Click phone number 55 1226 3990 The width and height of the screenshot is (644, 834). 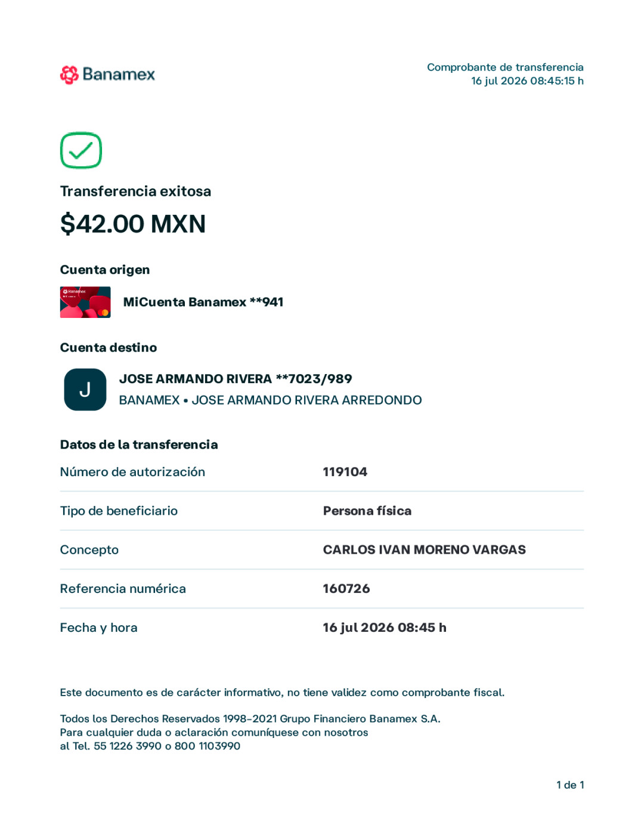click(128, 746)
